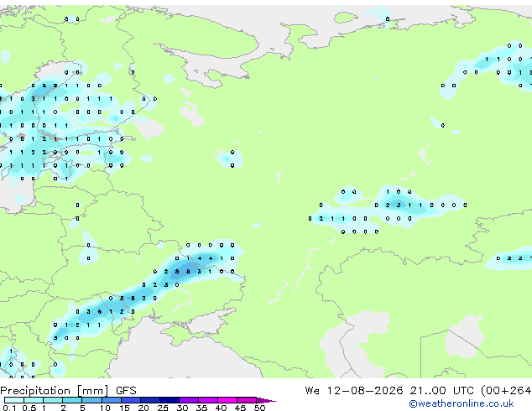The height and width of the screenshot is (411, 532).
Task: Choose the 10–15 mm legend color swatch
Action: pos(112,400)
